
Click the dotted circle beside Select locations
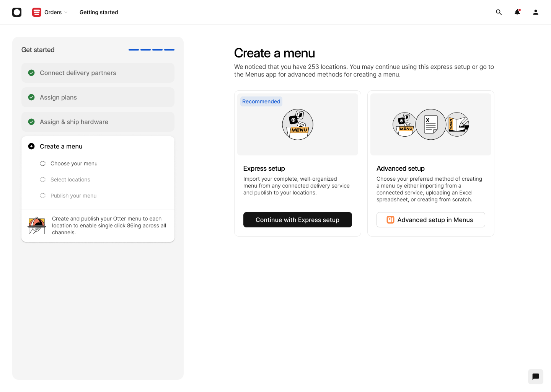tap(43, 180)
